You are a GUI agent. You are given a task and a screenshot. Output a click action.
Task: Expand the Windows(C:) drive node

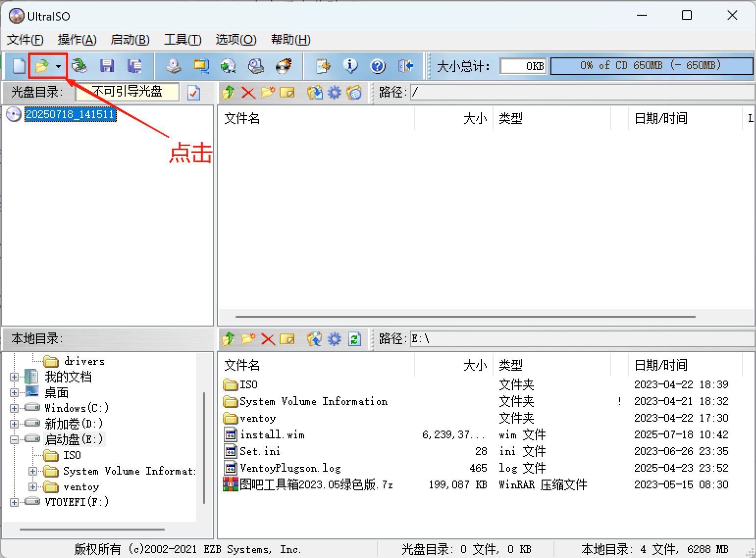coord(14,408)
